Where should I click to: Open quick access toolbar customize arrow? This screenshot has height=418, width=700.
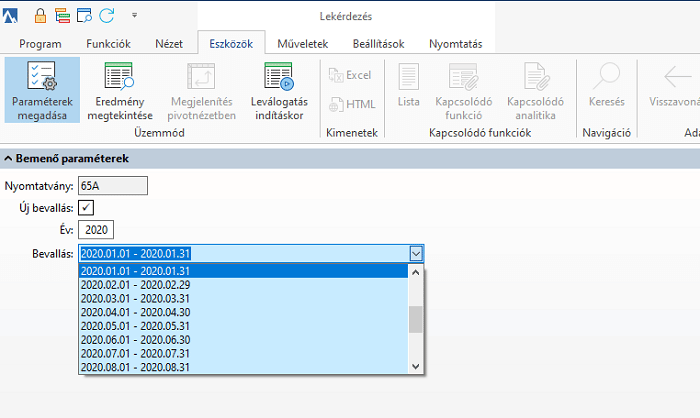[134, 16]
